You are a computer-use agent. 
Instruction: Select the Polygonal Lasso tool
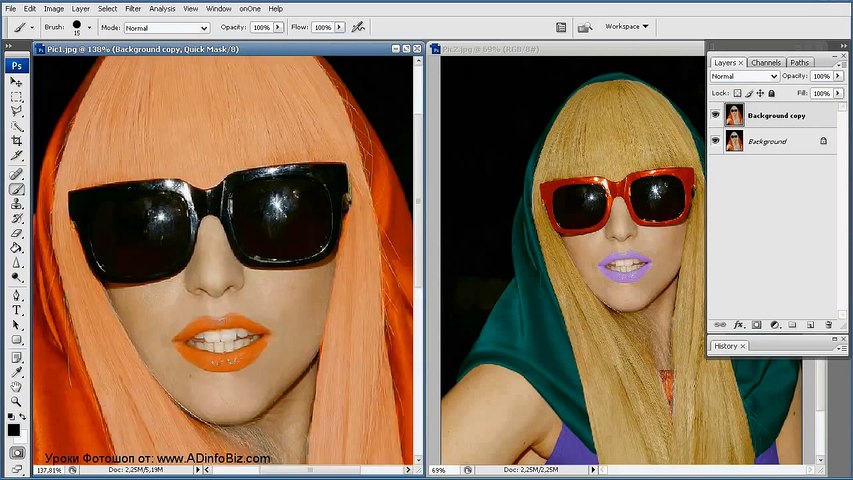16,111
